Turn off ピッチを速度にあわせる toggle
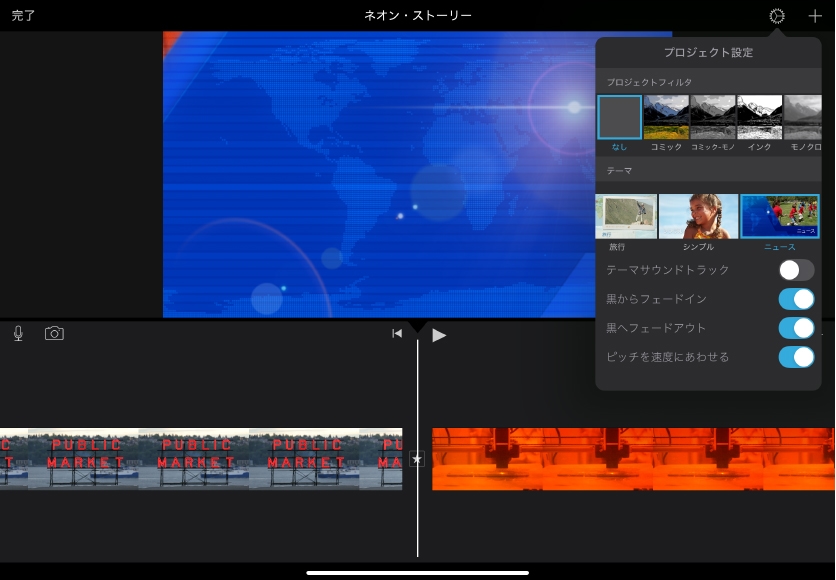 pos(796,357)
